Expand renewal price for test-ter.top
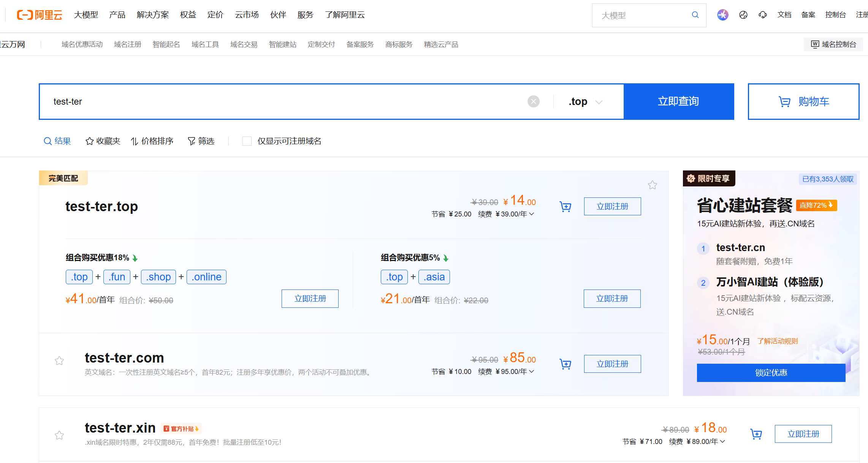Viewport: 868px width, 463px height. (531, 214)
